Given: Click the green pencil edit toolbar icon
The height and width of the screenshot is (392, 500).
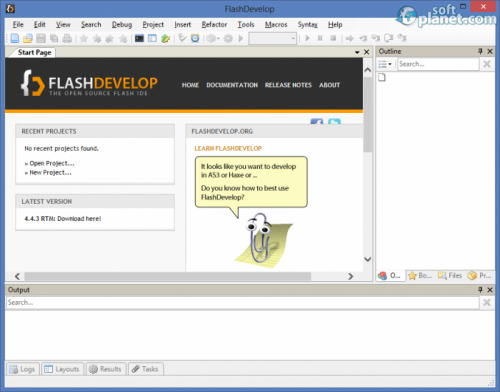Looking at the screenshot, I should pos(165,38).
